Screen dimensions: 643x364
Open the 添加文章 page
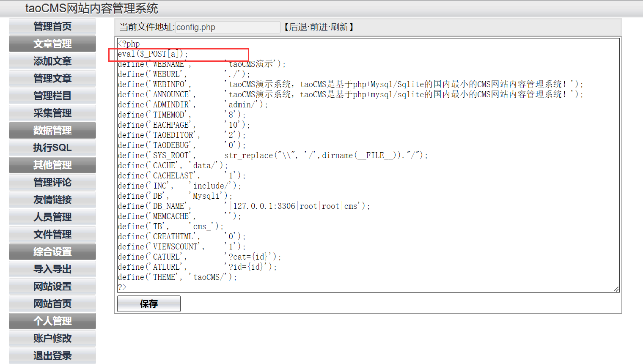(x=52, y=61)
